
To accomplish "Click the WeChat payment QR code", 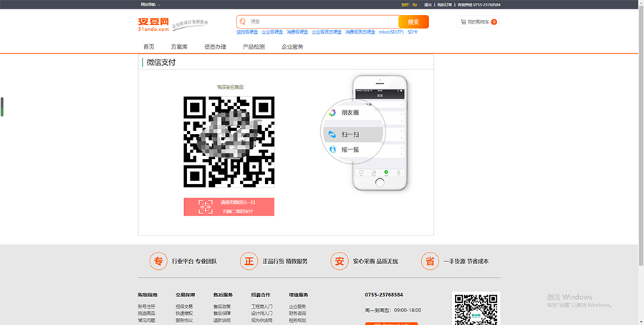I will 229,142.
